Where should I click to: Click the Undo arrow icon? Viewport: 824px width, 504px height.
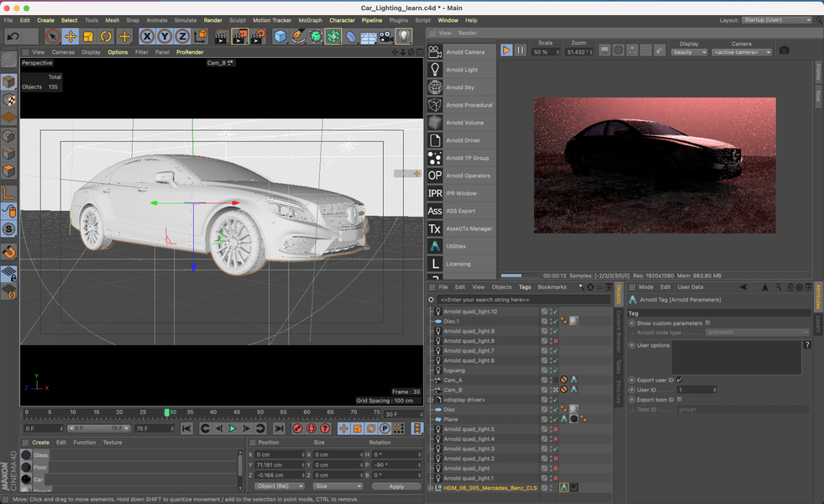point(13,36)
